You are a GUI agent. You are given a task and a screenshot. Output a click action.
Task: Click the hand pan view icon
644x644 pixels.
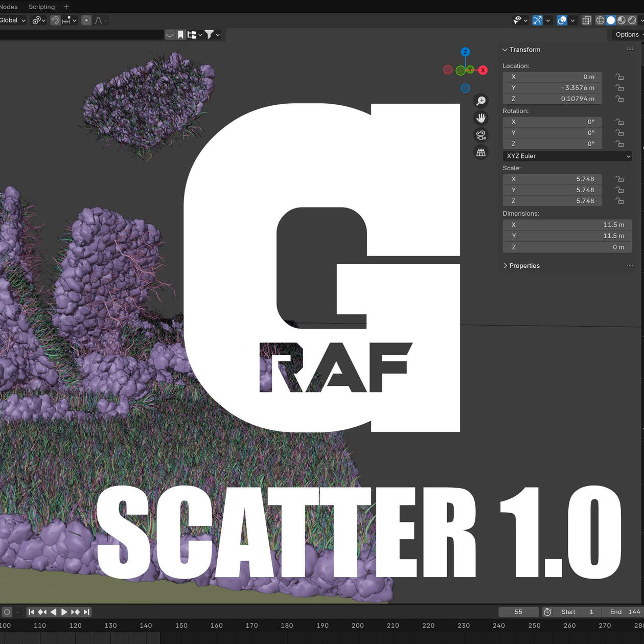tap(481, 118)
